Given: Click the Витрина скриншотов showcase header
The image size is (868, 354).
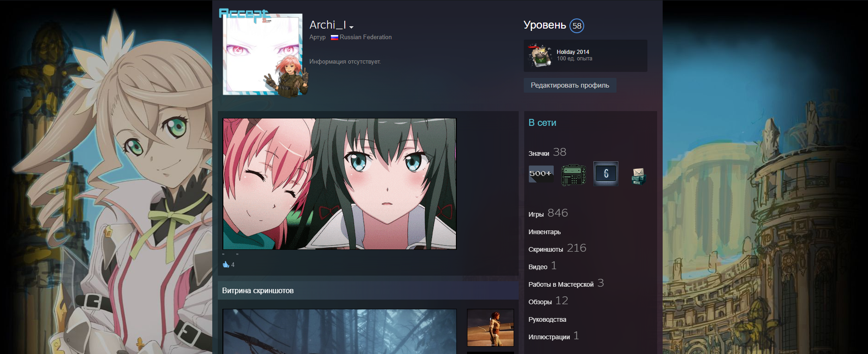Looking at the screenshot, I should pos(368,290).
